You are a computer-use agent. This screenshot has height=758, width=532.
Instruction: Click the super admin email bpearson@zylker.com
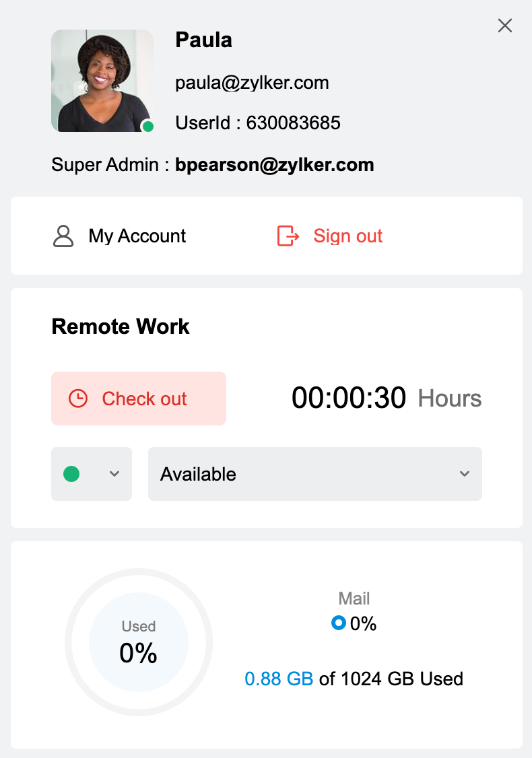[x=275, y=165]
